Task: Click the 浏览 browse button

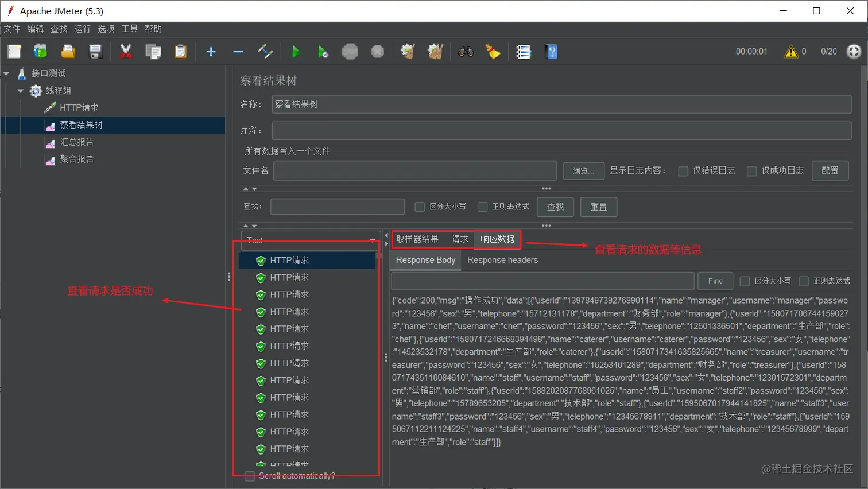Action: (583, 171)
